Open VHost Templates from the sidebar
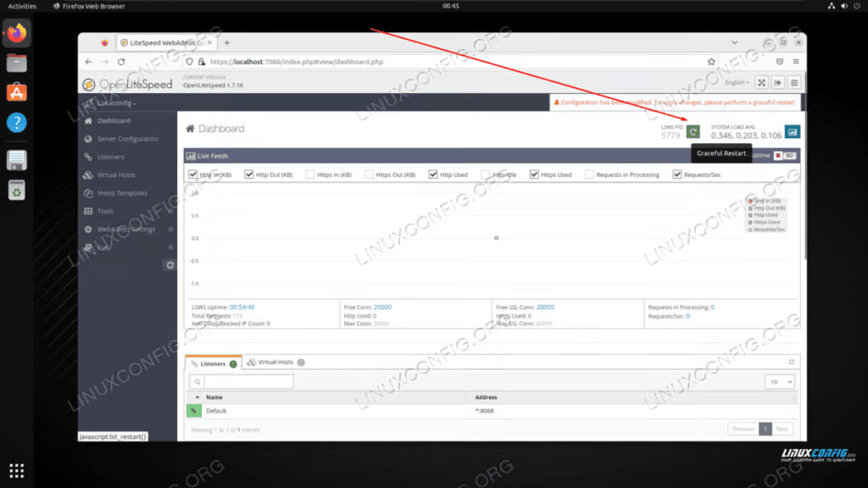Image resolution: width=868 pixels, height=488 pixels. pyautogui.click(x=122, y=193)
